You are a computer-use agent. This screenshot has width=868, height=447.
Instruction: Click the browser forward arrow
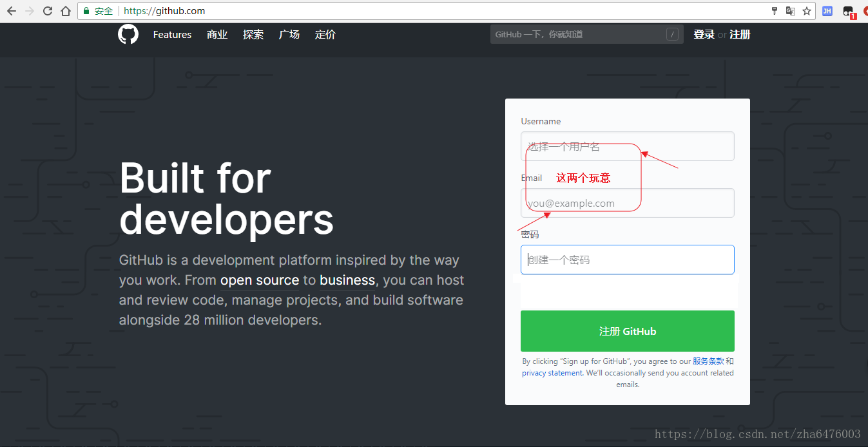pos(30,11)
